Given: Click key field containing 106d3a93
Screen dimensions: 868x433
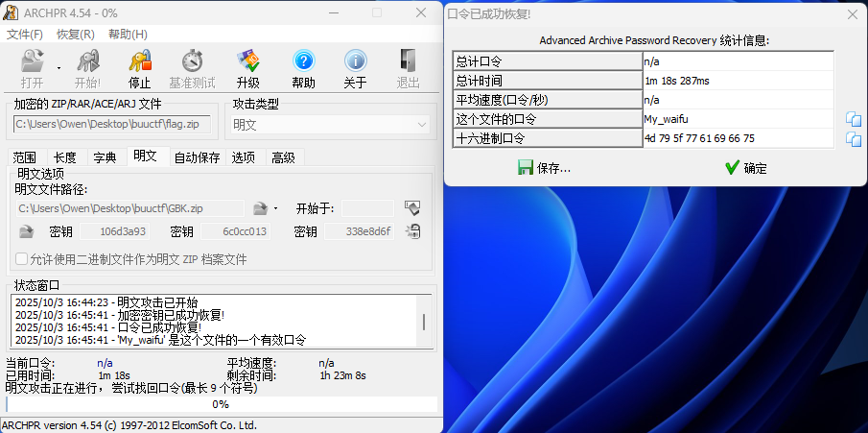Looking at the screenshot, I should (115, 231).
